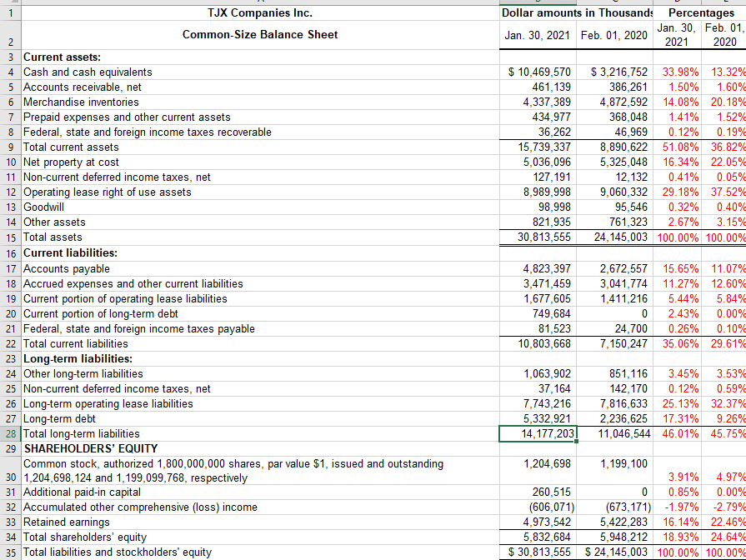Screen dimensions: 746x560
Task: Click the 'Goodwill' row label cell
Action: 44,207
